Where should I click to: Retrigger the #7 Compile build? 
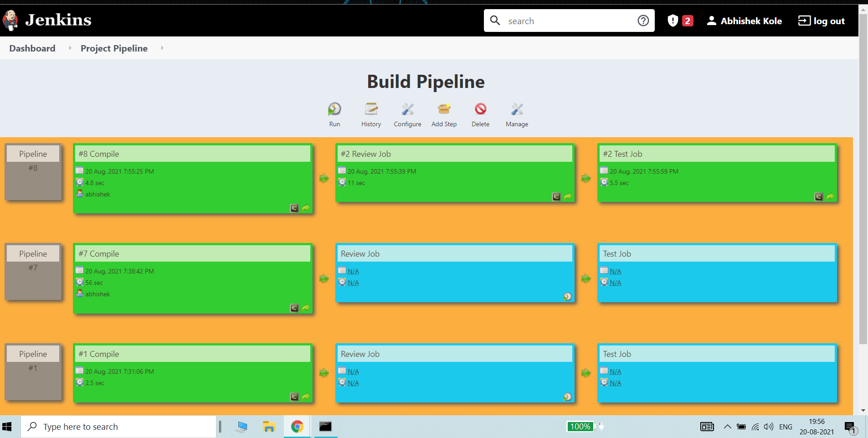[x=306, y=308]
